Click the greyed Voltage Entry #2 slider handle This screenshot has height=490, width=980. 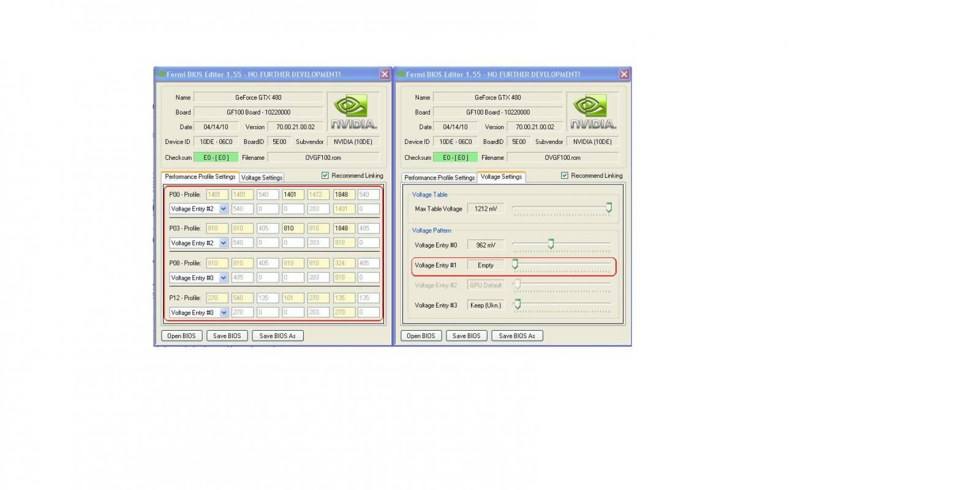pyautogui.click(x=518, y=284)
